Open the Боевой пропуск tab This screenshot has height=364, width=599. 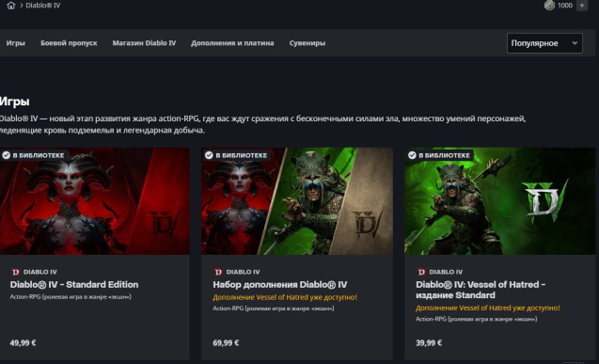tap(69, 43)
